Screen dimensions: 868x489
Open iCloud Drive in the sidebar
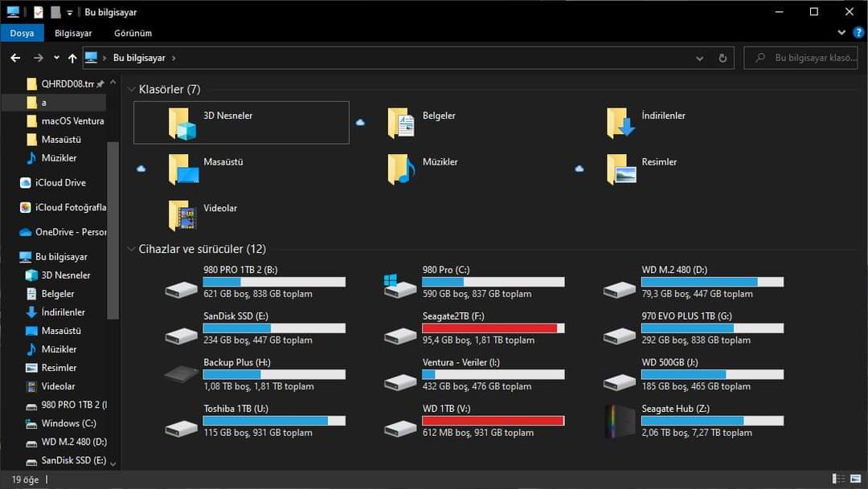click(55, 182)
